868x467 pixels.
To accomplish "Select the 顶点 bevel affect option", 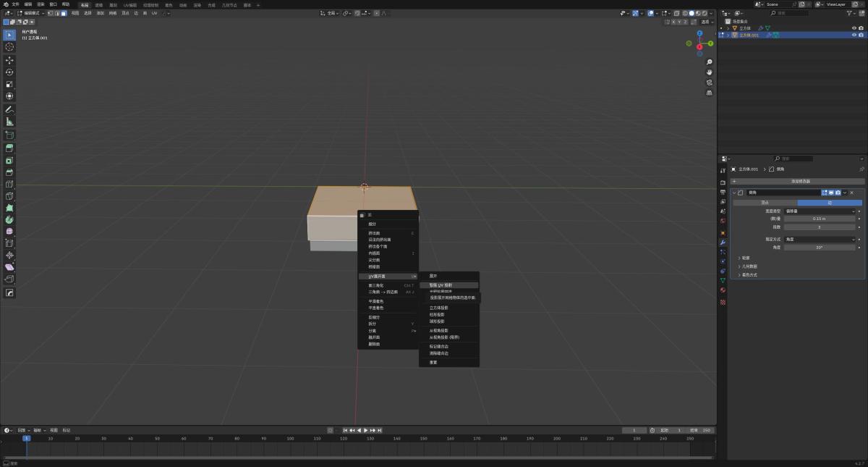I will (765, 203).
